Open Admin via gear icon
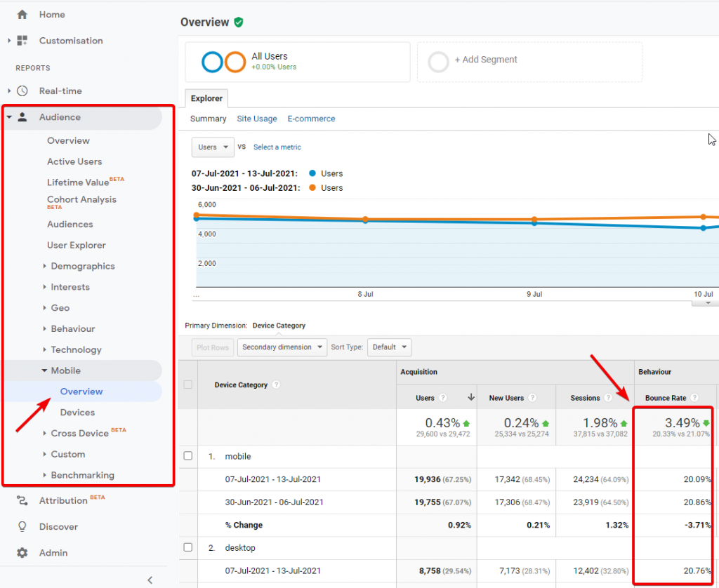The image size is (719, 588). pyautogui.click(x=22, y=553)
